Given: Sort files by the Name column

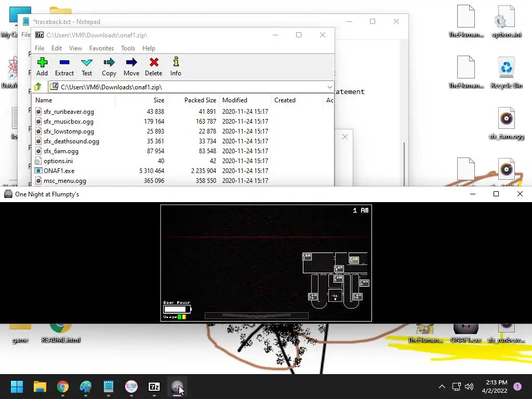Looking at the screenshot, I should point(74,100).
